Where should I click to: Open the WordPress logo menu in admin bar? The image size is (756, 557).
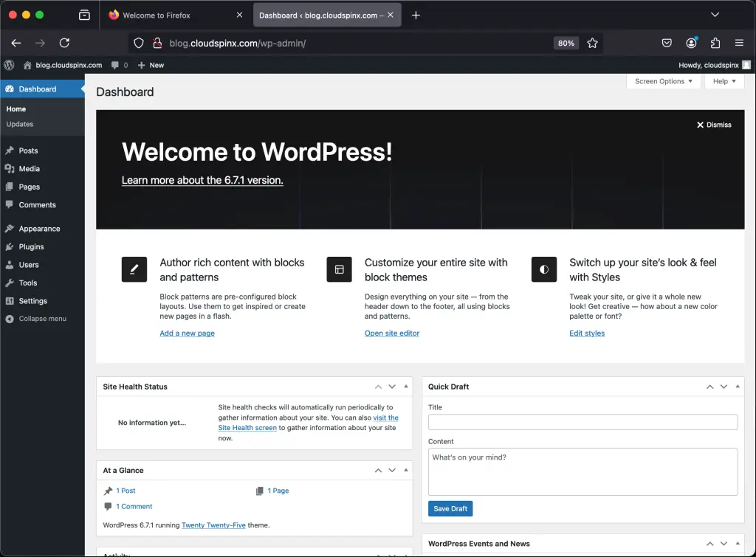click(9, 65)
